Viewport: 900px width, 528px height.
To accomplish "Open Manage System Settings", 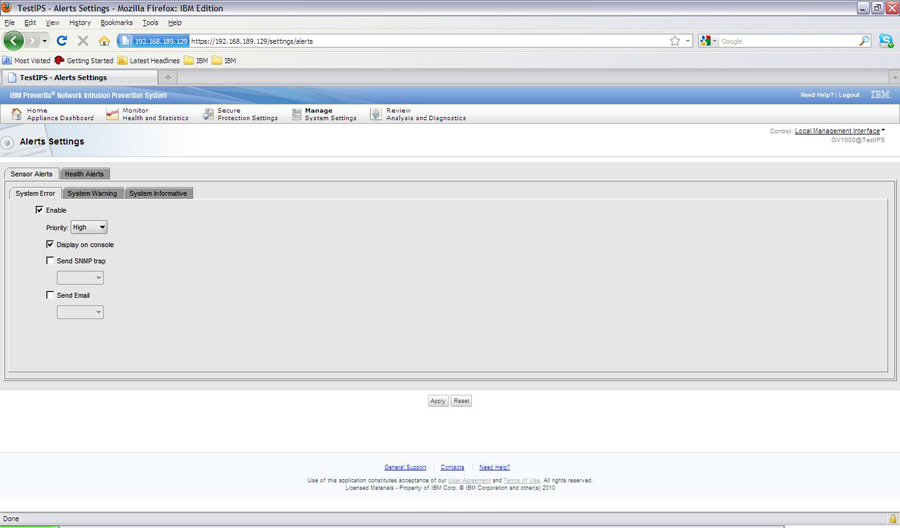I will pos(324,114).
